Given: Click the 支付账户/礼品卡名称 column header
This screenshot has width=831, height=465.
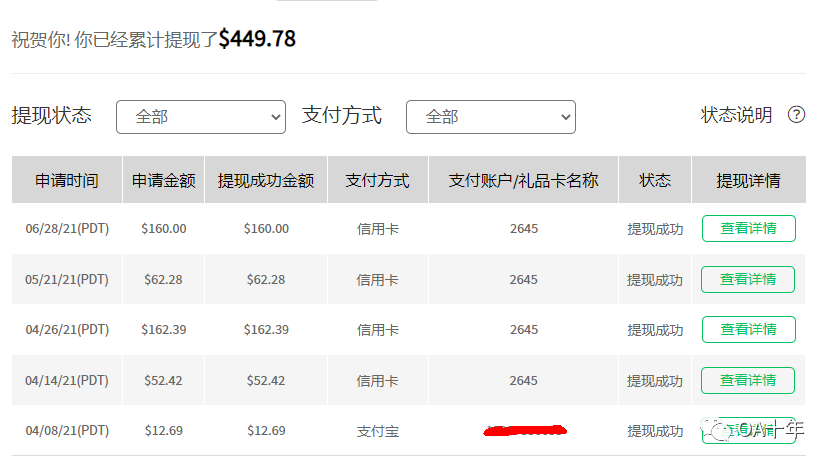Looking at the screenshot, I should pyautogui.click(x=523, y=181).
